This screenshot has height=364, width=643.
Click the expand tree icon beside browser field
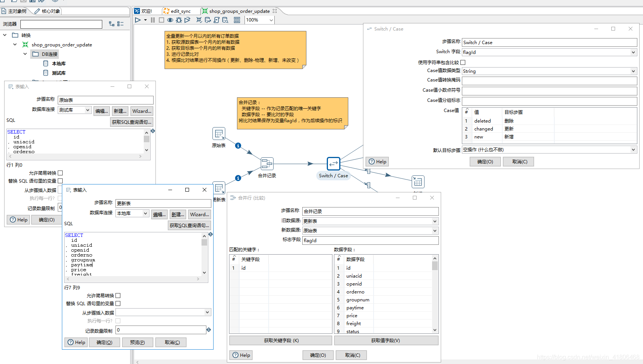point(112,24)
